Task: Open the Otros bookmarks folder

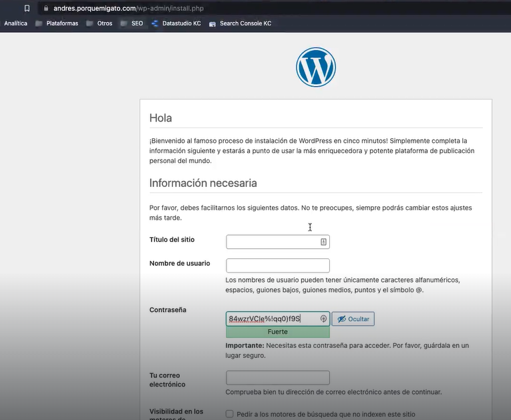Action: point(99,23)
